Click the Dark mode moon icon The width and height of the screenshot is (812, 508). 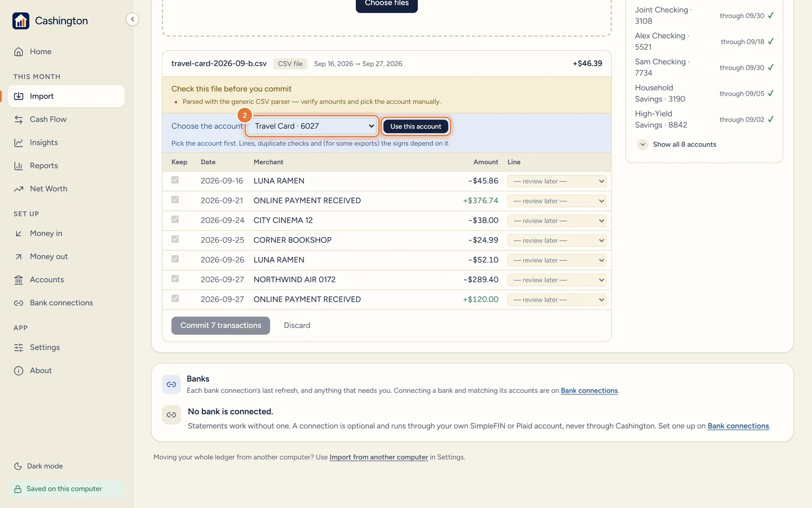point(18,466)
